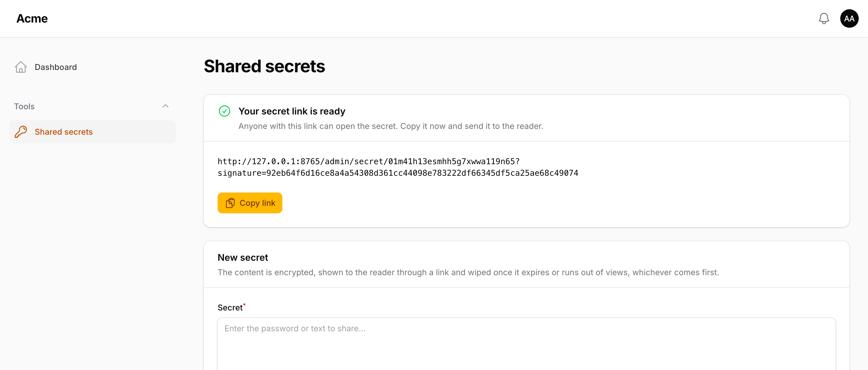Click the Tools group label
This screenshot has width=868, height=370.
click(x=24, y=106)
